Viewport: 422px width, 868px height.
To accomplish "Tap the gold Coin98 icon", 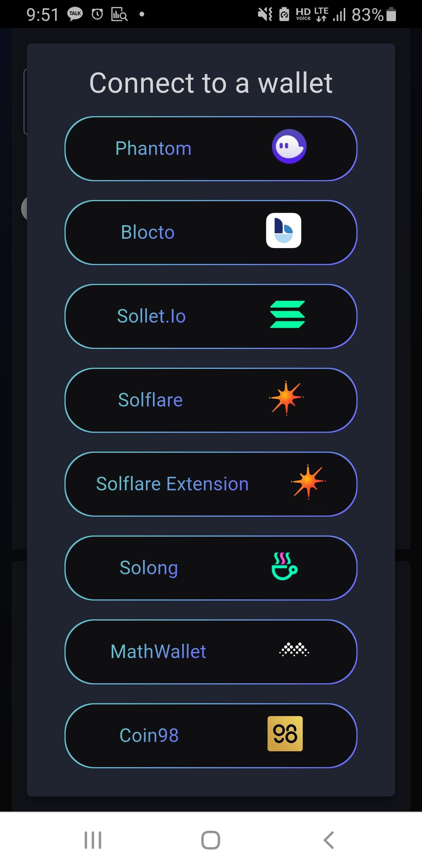I will coord(285,733).
